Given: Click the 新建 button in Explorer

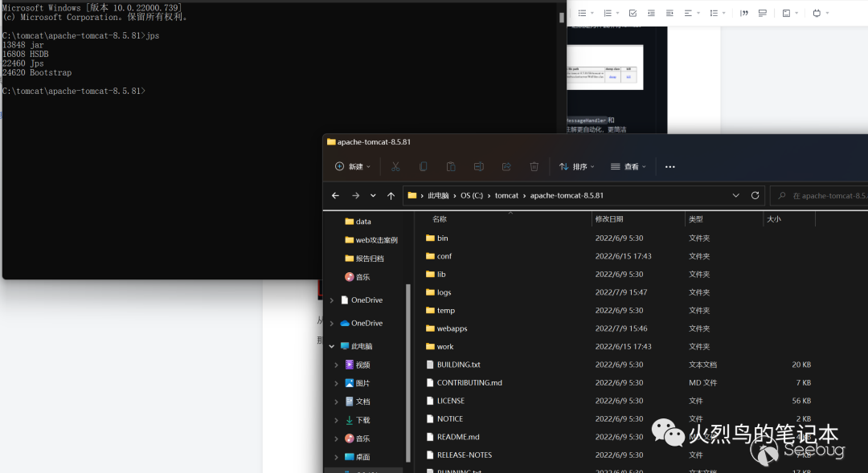Looking at the screenshot, I should [x=353, y=166].
